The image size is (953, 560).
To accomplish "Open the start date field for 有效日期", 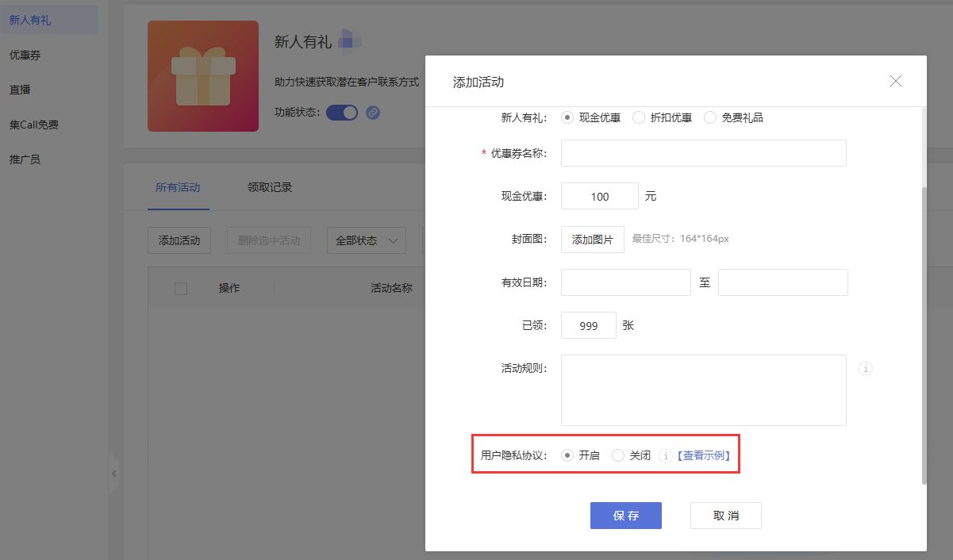I will (626, 282).
